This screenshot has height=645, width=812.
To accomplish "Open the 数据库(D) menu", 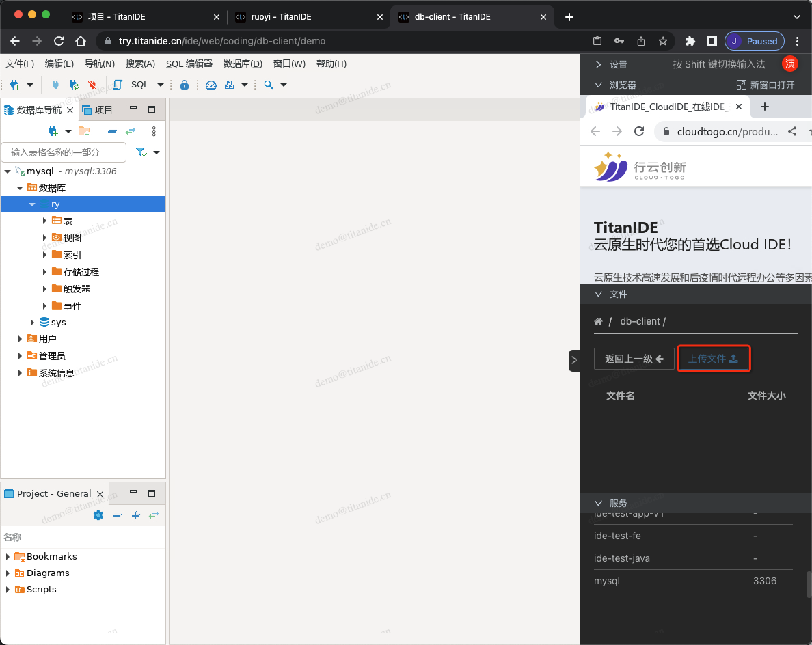I will 243,64.
